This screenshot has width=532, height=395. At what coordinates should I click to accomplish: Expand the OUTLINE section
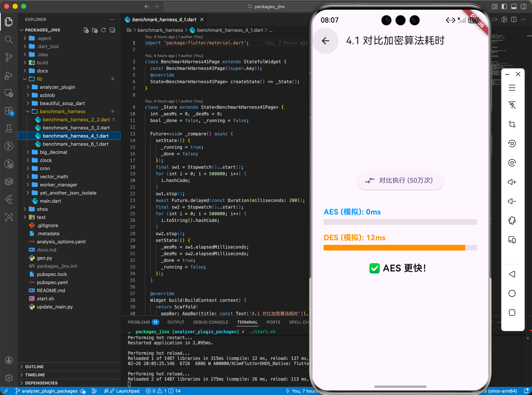coord(34,367)
